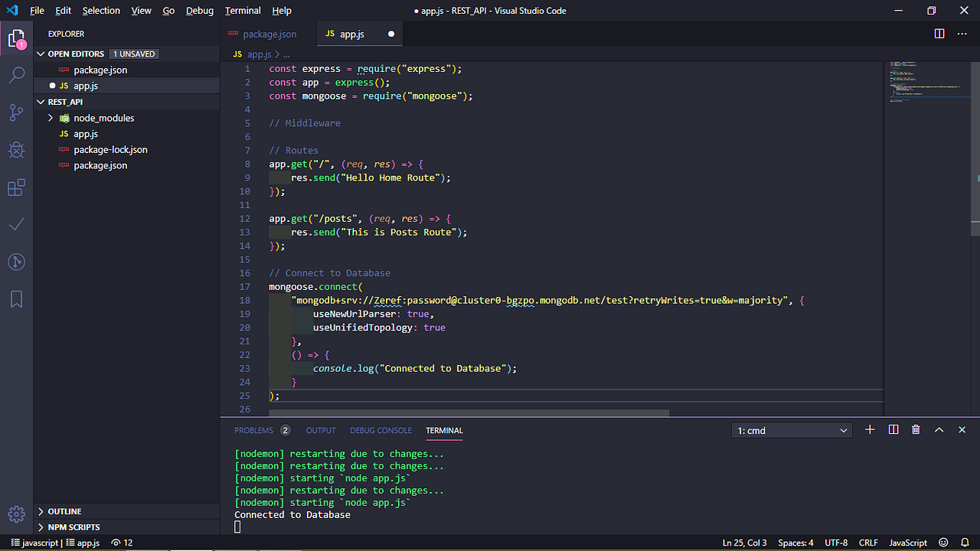Open the Manage settings gear
This screenshot has height=551, width=980.
tap(16, 514)
